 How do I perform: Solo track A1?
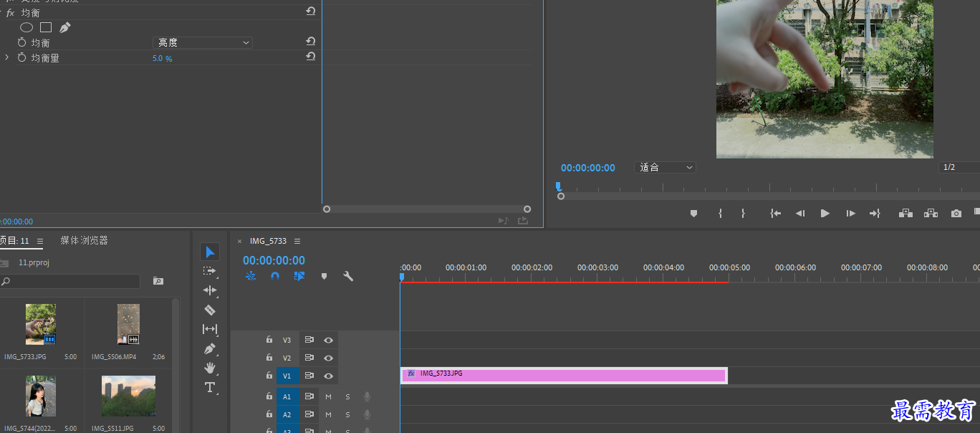click(348, 396)
